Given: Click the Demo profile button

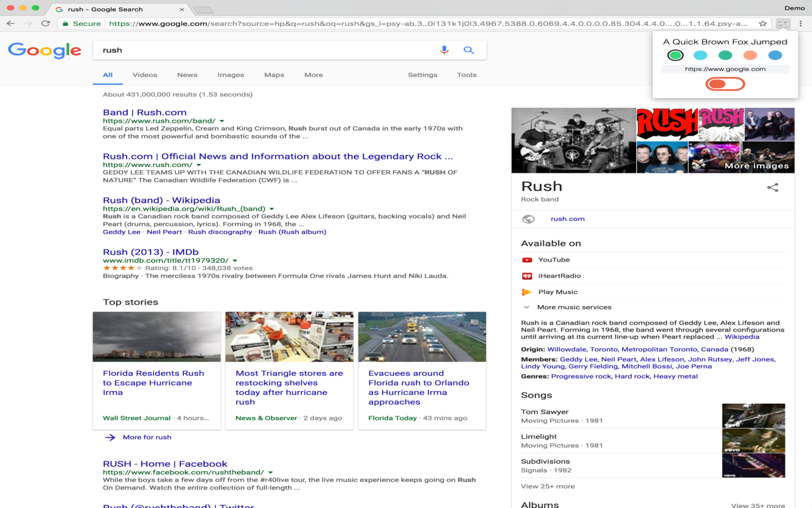Looking at the screenshot, I should 794,8.
